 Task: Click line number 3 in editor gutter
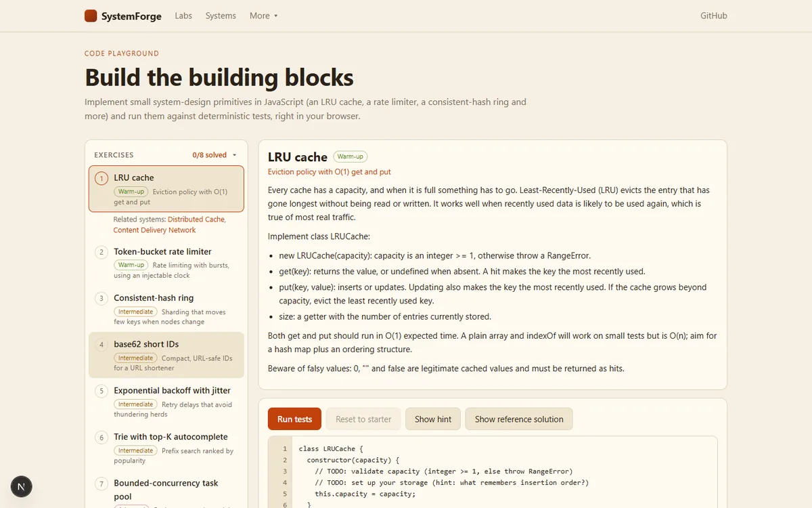pyautogui.click(x=285, y=471)
